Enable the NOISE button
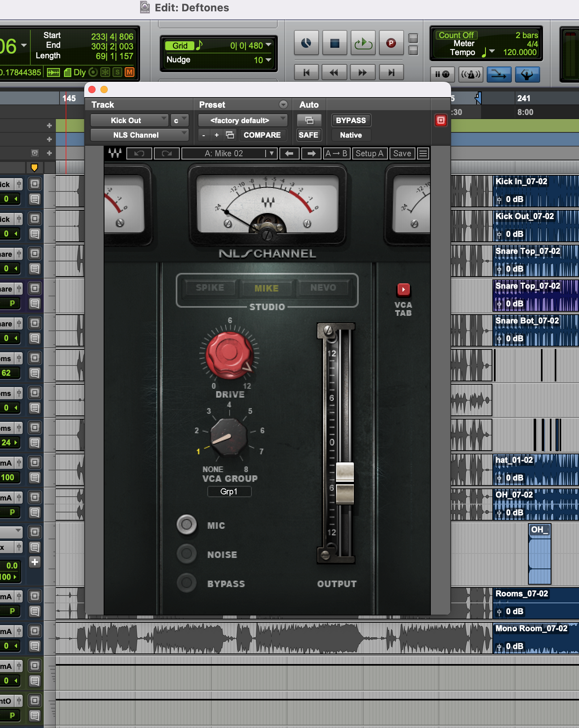The width and height of the screenshot is (579, 728). click(x=187, y=553)
